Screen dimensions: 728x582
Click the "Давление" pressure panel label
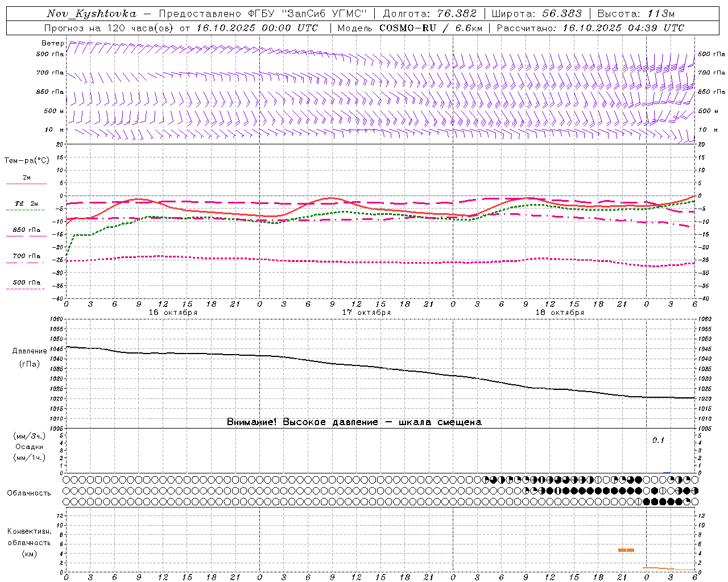click(x=30, y=351)
